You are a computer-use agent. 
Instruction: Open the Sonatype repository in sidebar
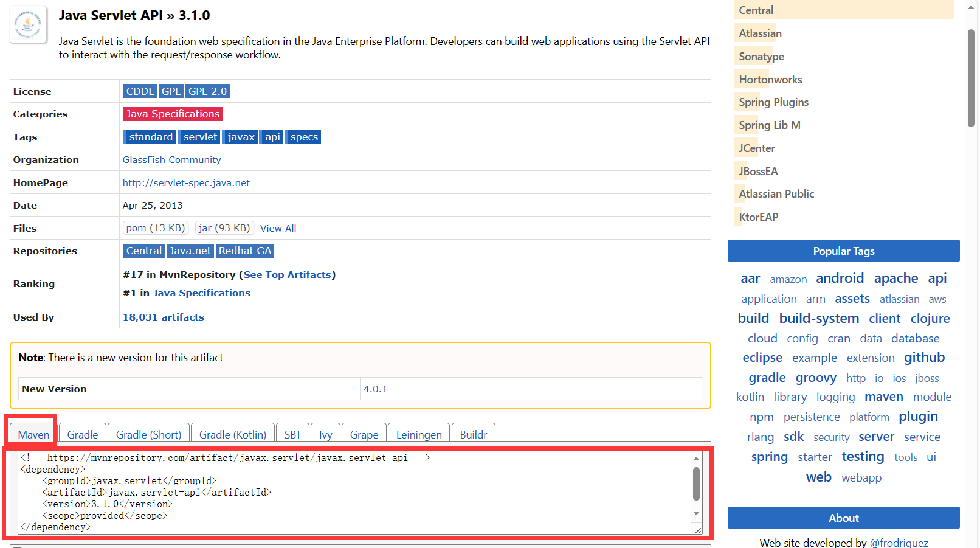[x=761, y=57]
